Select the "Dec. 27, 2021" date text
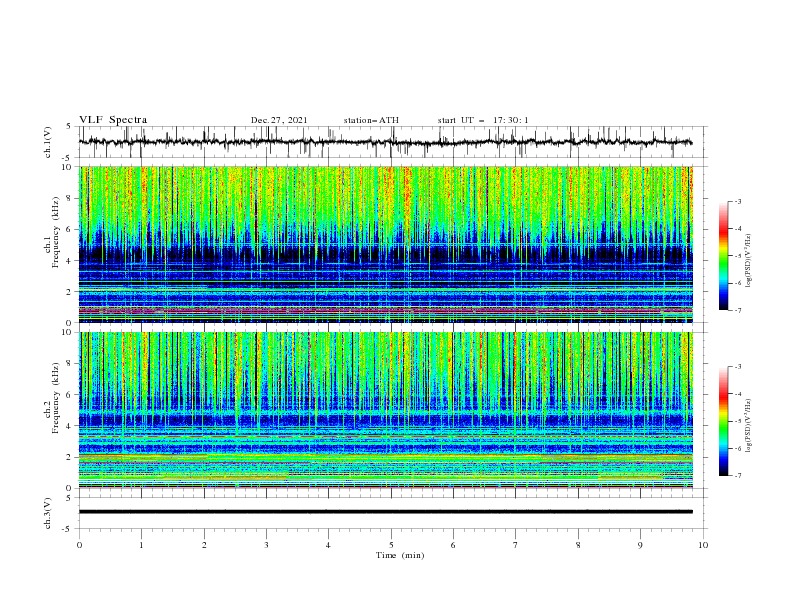Screen dimensions: 792x612 click(279, 120)
